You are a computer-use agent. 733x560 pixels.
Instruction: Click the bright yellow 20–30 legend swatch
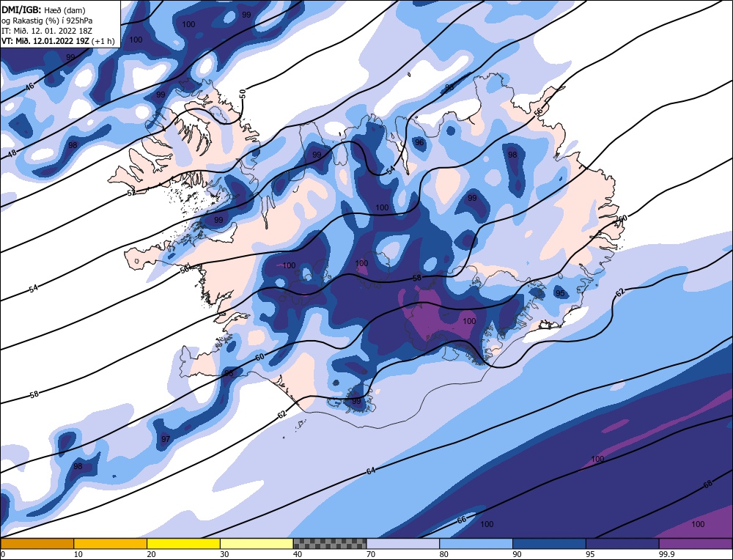184,544
